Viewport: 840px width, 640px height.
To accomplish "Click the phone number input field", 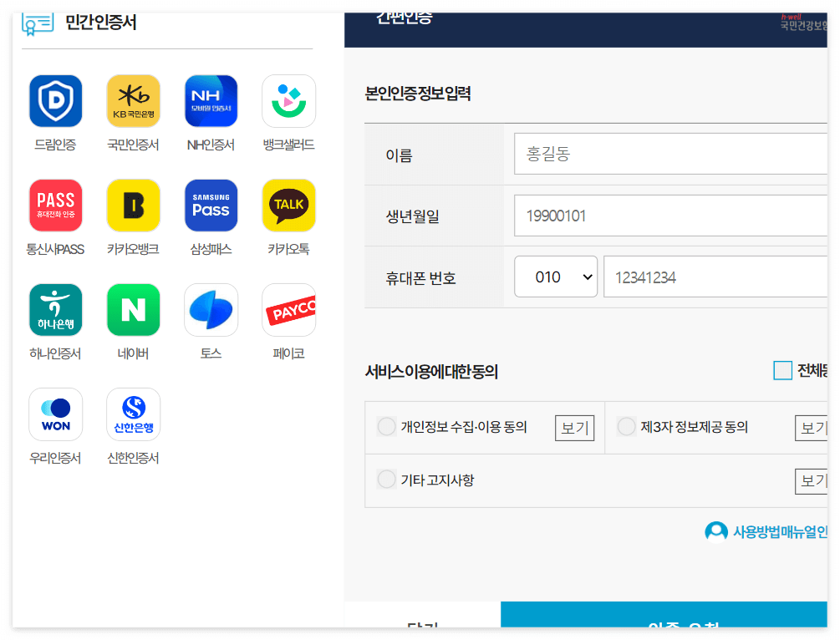I will pos(715,277).
